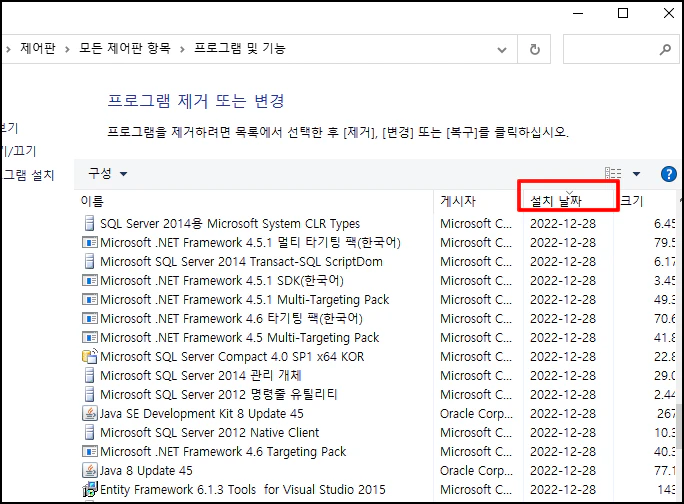Sort by the 게시자 column header

(458, 201)
